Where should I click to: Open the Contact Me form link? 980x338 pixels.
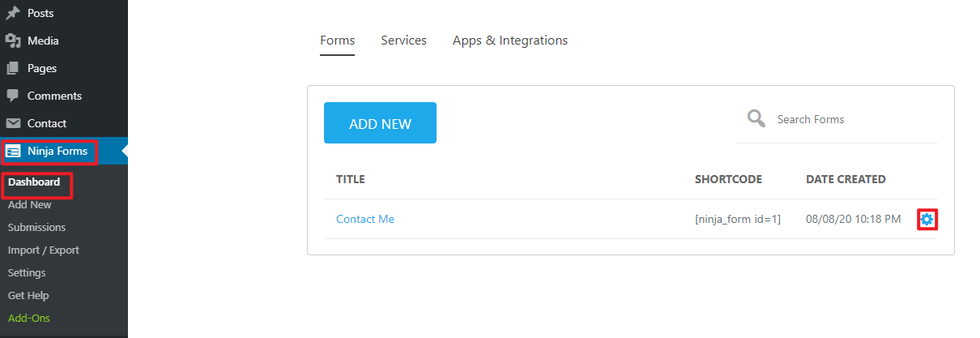pyautogui.click(x=365, y=219)
